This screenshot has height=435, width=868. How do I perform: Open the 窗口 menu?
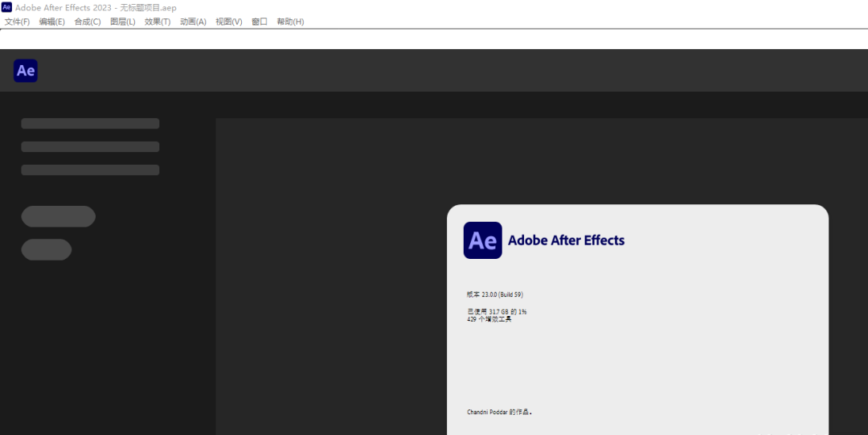tap(260, 22)
